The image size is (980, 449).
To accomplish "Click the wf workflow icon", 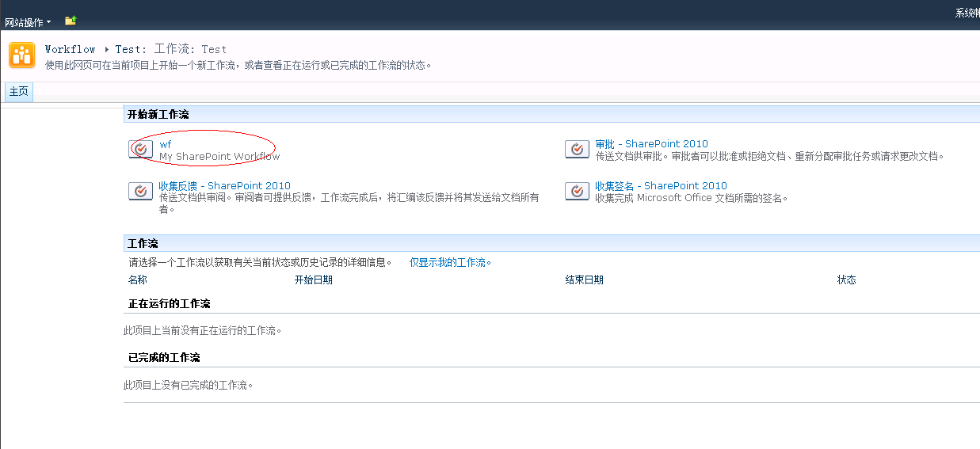I will [141, 150].
